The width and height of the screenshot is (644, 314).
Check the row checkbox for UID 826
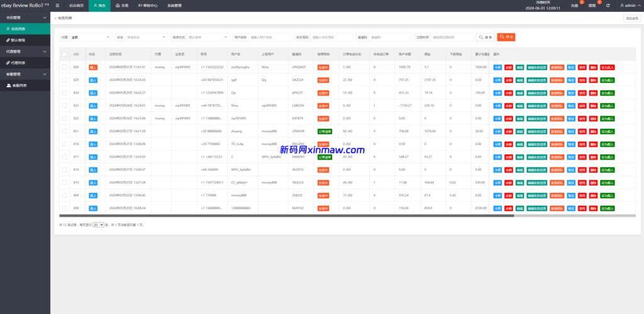64,67
